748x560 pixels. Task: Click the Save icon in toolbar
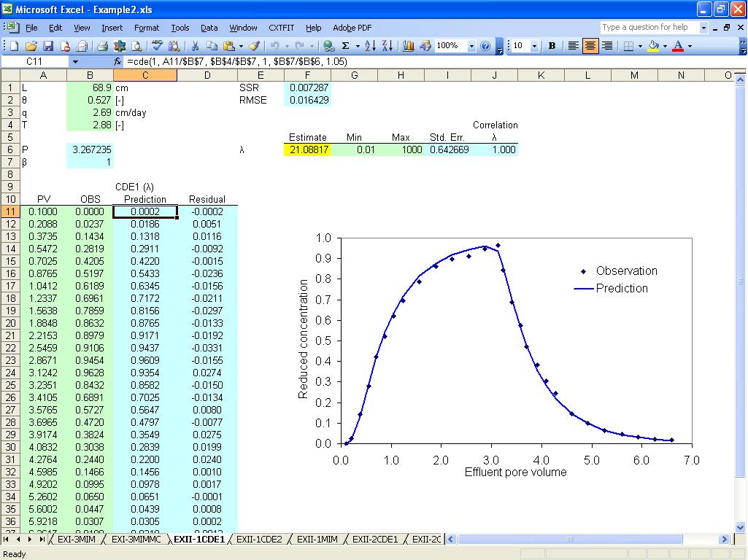point(48,46)
